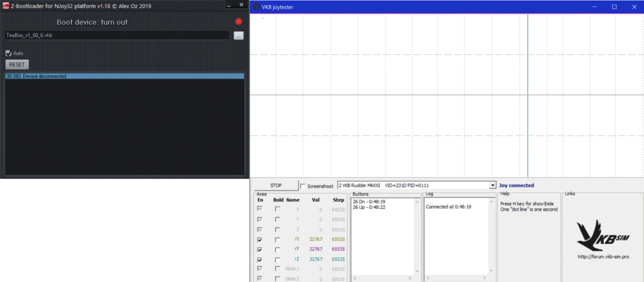
Task: Click left arrow of Buttons list horizontal scrollbar
Action: pos(354,278)
